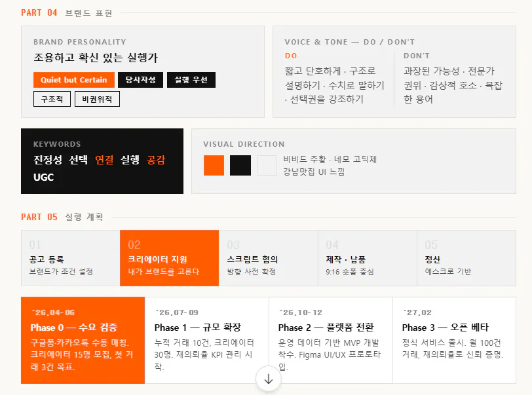Click the orange 'DO' column heading
This screenshot has width=532, height=395.
click(291, 56)
